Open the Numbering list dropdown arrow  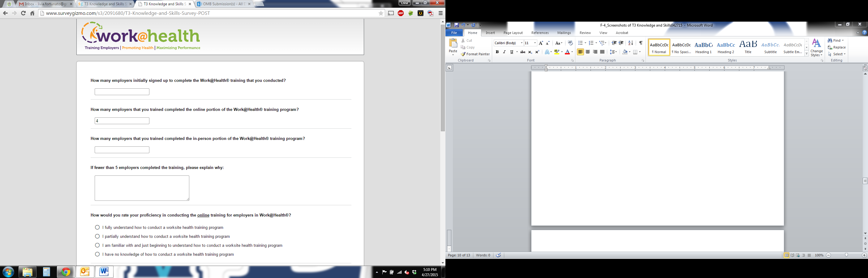tap(596, 43)
